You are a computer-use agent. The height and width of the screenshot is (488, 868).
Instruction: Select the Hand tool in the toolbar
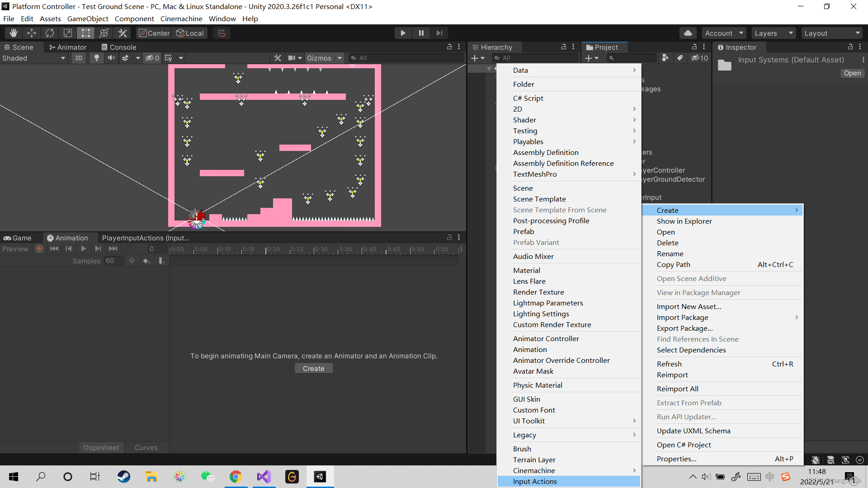[x=14, y=33]
